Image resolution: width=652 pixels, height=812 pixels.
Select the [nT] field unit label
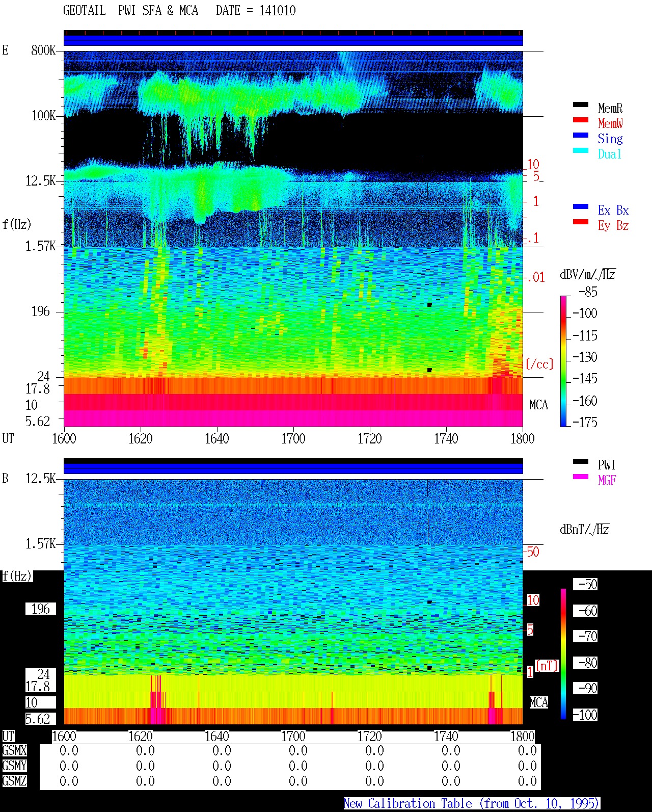[547, 666]
